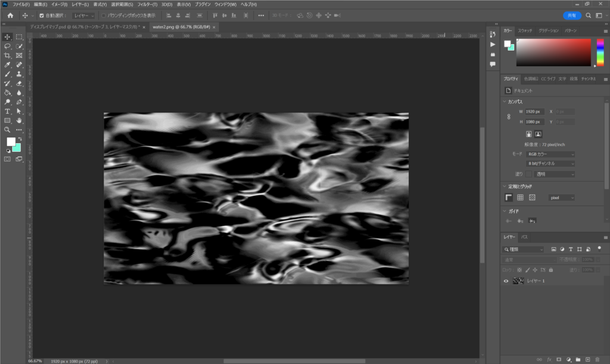Select the Brush tool

[8, 74]
